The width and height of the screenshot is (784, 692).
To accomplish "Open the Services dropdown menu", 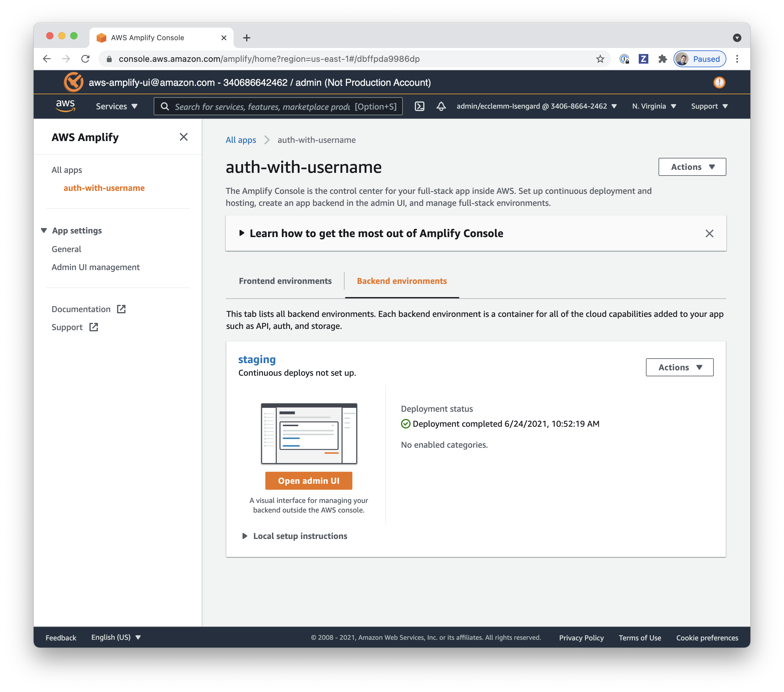I will (x=116, y=106).
